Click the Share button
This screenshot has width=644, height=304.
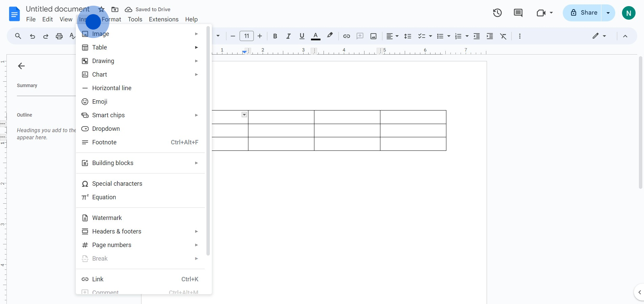point(584,13)
